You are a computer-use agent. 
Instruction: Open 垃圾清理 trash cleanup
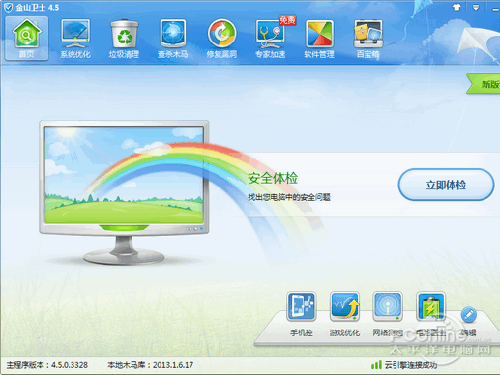124,38
